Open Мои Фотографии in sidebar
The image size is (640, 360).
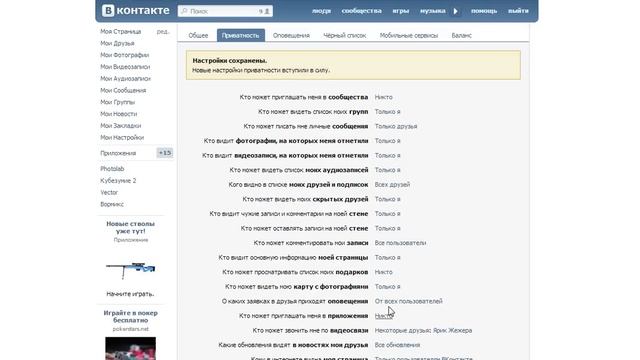pos(124,55)
